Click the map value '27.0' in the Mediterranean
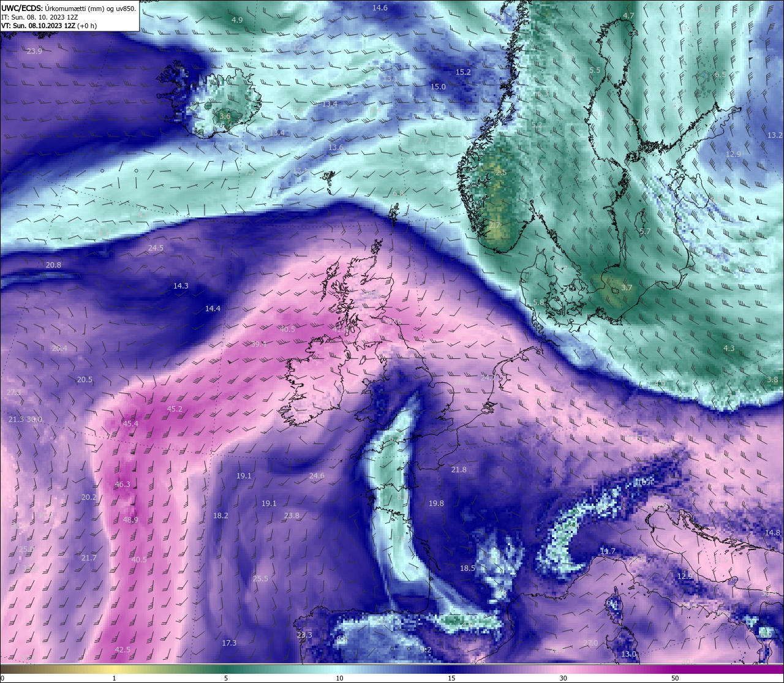This screenshot has width=784, height=683. (x=590, y=643)
